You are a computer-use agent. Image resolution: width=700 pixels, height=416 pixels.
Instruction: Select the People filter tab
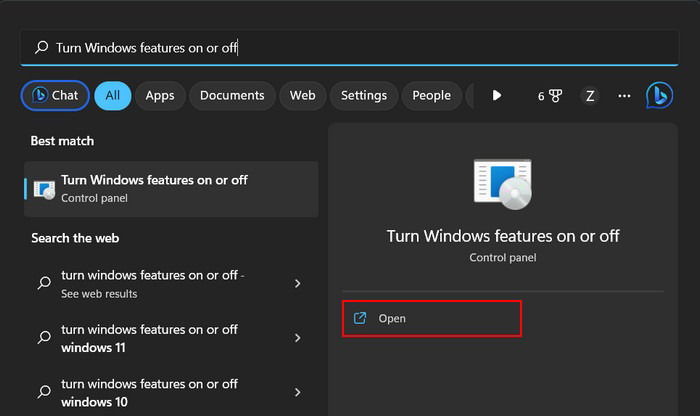(x=431, y=96)
